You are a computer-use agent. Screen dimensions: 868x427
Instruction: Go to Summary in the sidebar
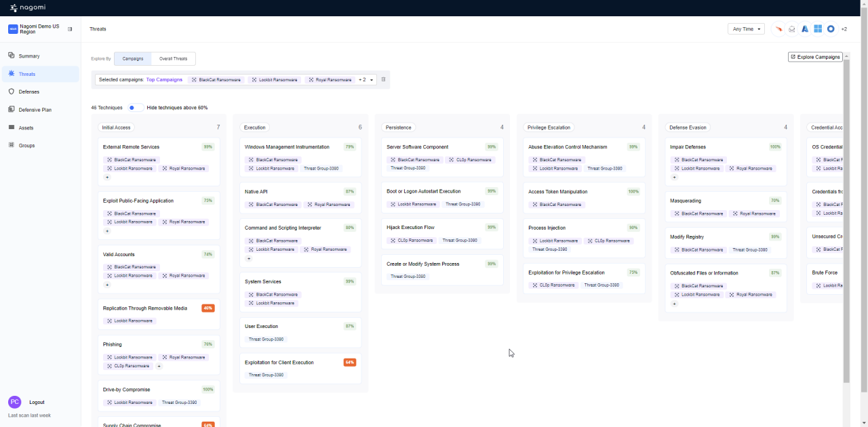[29, 56]
